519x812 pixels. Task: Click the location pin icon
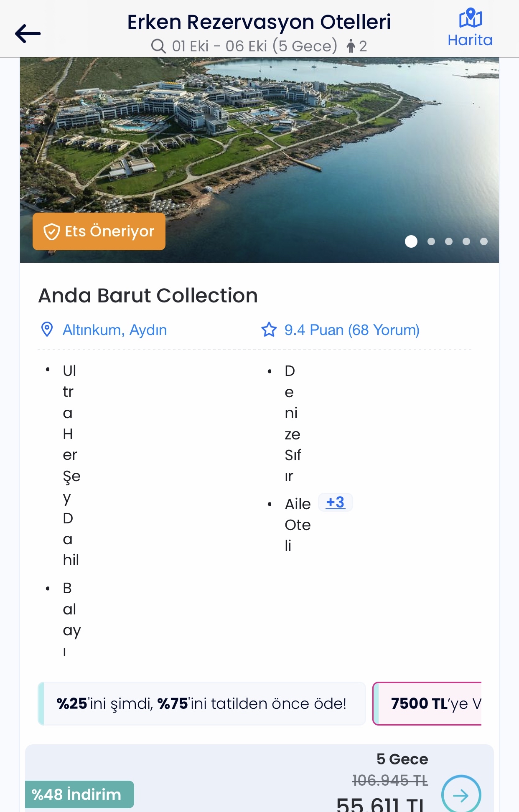pos(47,330)
